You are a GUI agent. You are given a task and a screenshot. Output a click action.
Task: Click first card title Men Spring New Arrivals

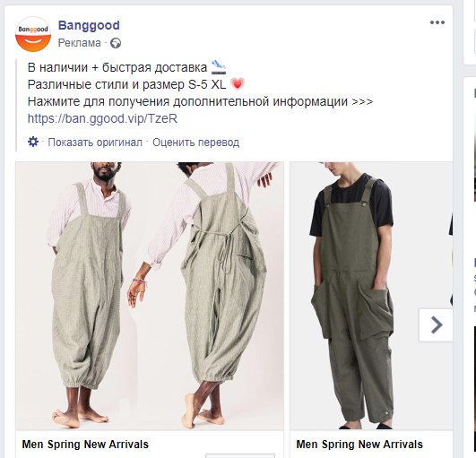point(85,445)
